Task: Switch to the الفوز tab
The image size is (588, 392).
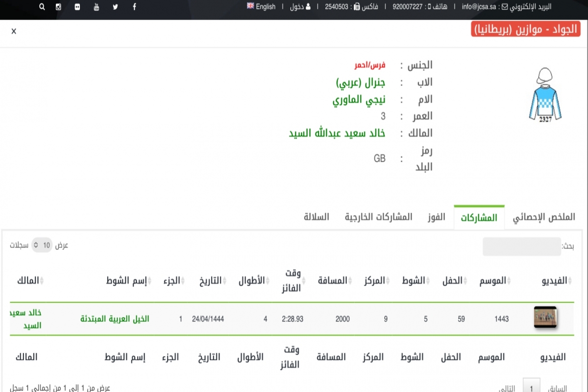Action: click(437, 217)
